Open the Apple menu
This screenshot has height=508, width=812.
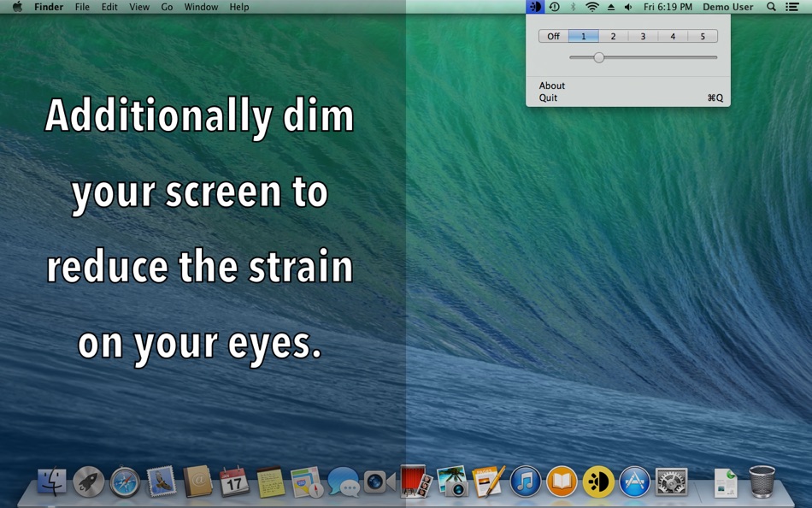click(x=15, y=7)
